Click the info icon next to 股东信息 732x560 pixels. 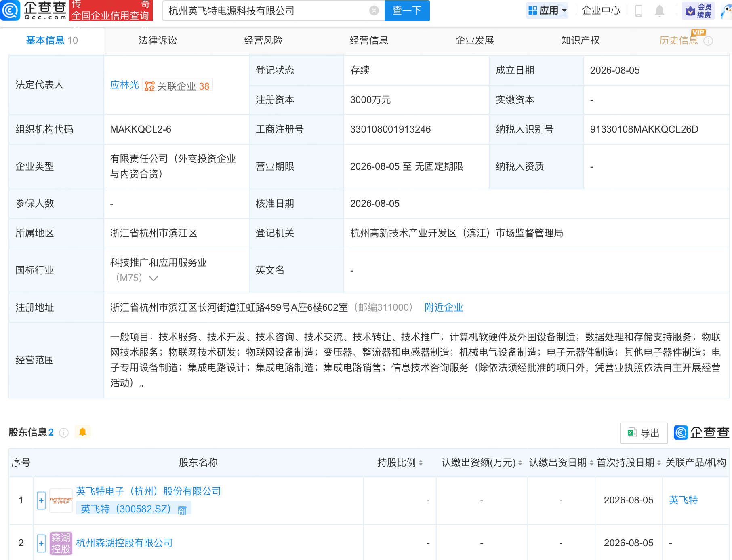pyautogui.click(x=64, y=433)
